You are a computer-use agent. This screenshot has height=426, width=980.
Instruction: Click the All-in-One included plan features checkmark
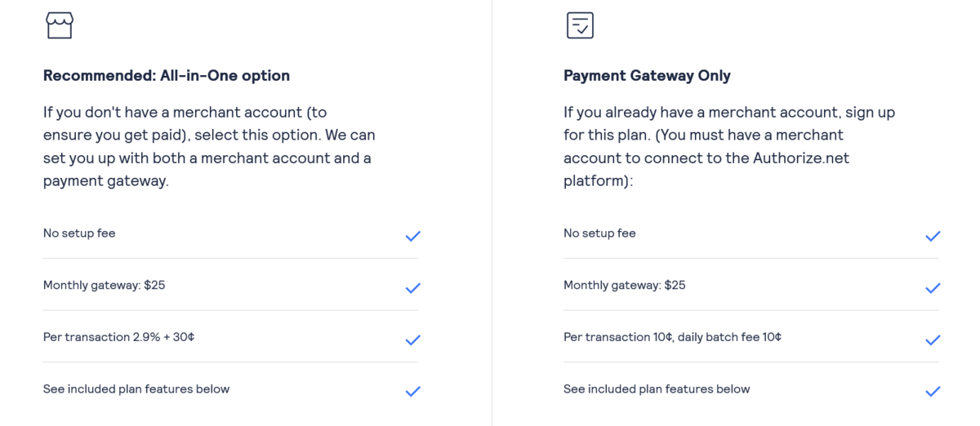point(412,392)
